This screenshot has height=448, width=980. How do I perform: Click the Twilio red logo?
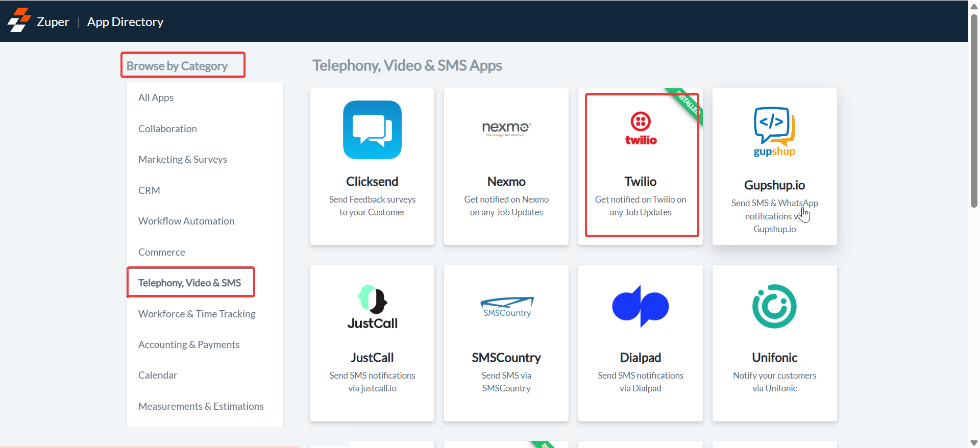641,129
